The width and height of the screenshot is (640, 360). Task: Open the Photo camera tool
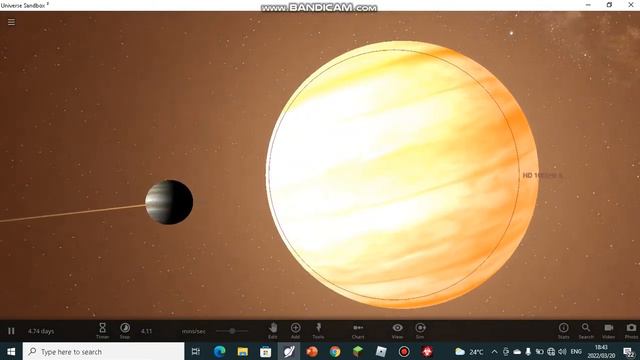click(x=631, y=331)
